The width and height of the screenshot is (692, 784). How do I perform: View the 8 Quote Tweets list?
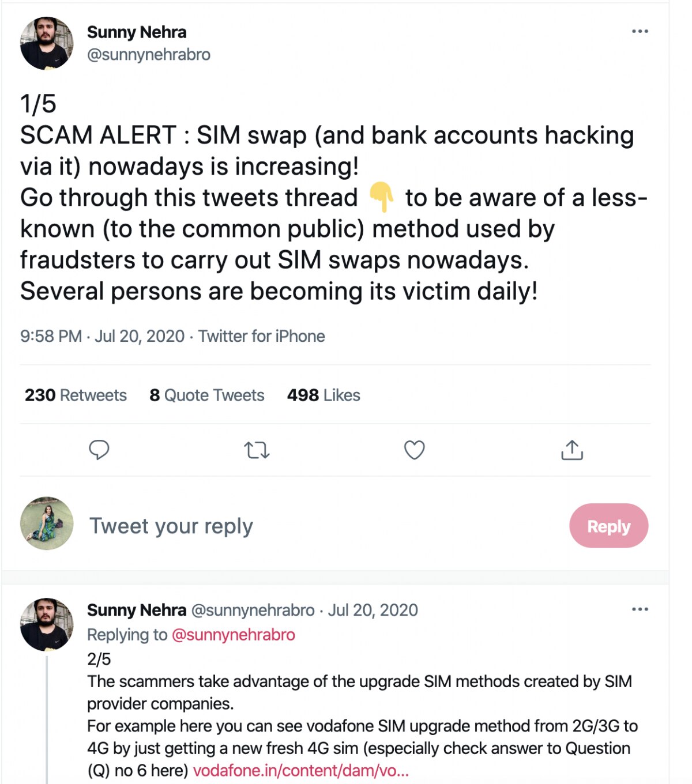(206, 395)
